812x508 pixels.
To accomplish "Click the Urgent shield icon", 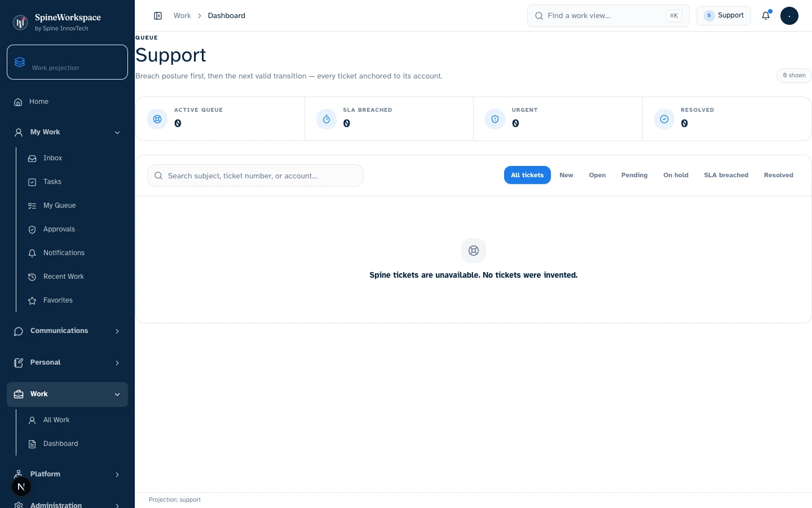I will (x=495, y=119).
